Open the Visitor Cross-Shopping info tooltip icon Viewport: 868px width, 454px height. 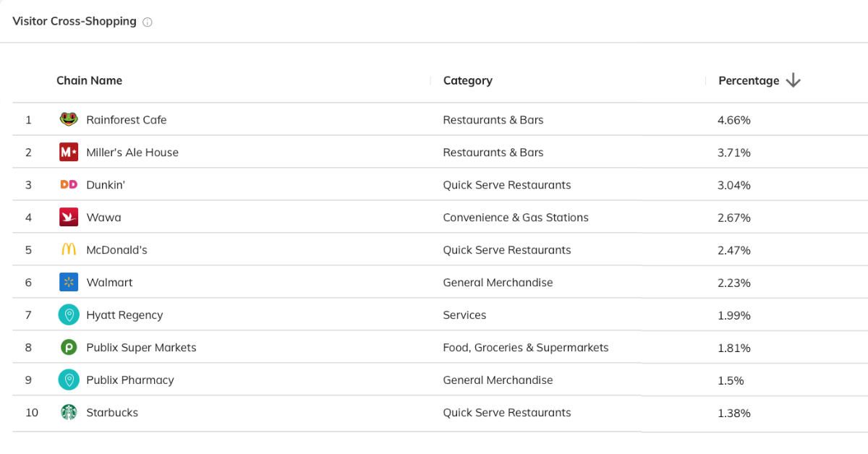tap(148, 22)
